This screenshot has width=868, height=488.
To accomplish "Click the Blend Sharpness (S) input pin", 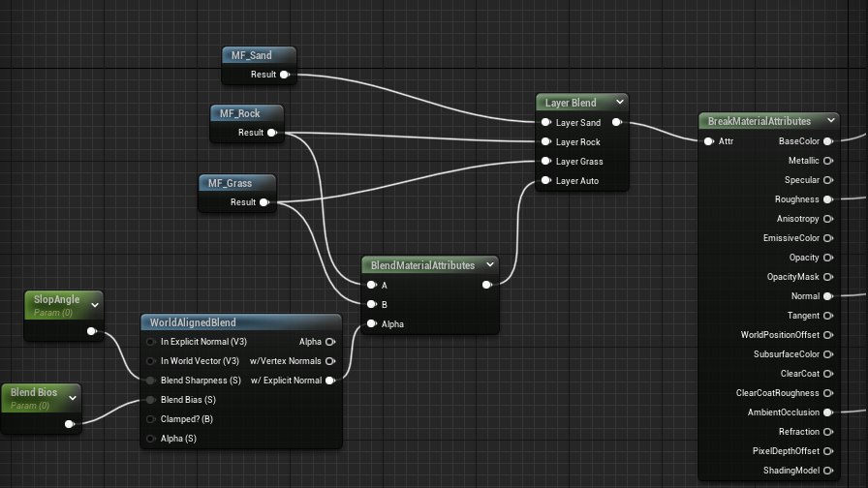I will pyautogui.click(x=150, y=381).
